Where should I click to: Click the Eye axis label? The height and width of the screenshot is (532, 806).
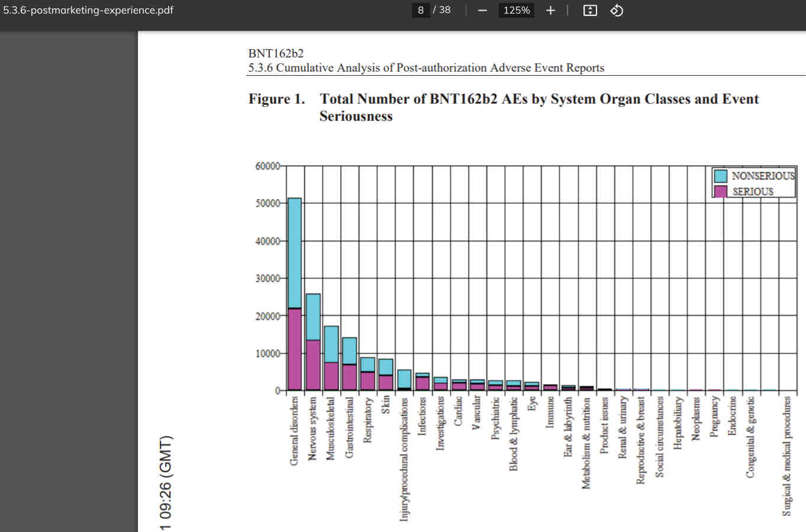click(x=532, y=404)
